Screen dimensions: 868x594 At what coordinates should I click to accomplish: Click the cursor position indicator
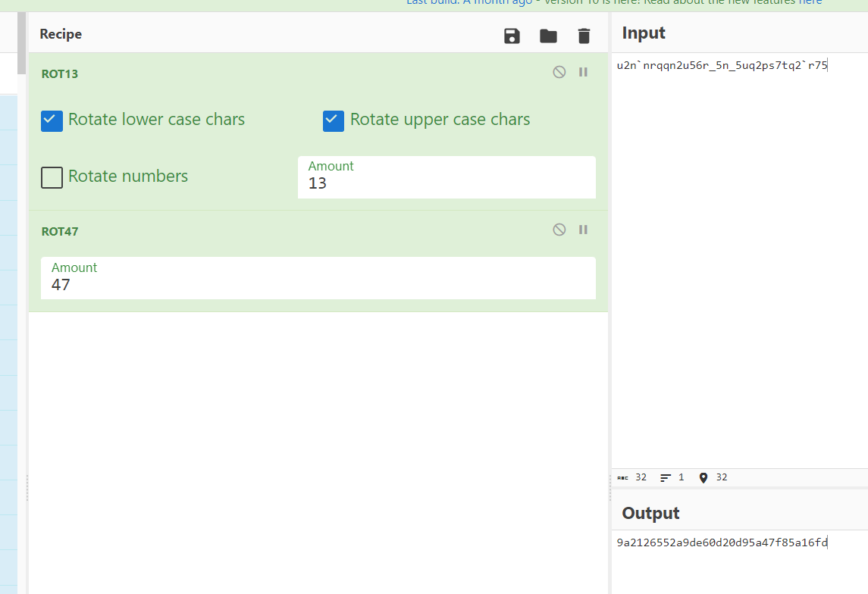click(x=713, y=477)
